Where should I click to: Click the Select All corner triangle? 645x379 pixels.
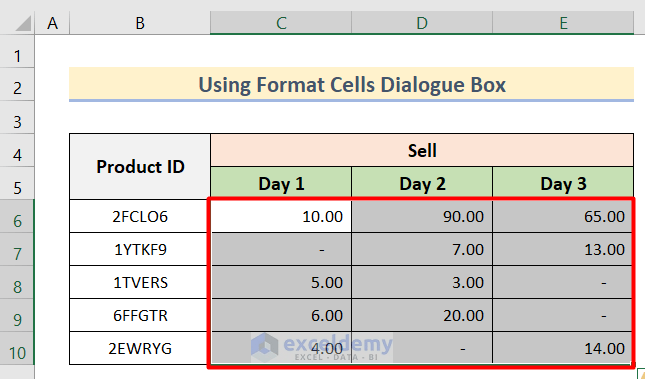coord(23,24)
